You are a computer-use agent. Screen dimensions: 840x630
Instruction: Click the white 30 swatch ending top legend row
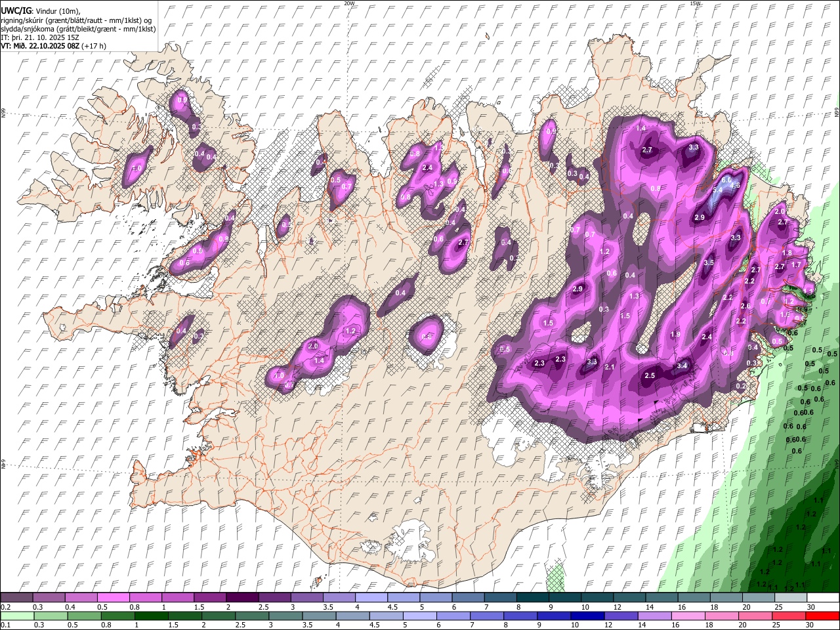[x=822, y=597]
